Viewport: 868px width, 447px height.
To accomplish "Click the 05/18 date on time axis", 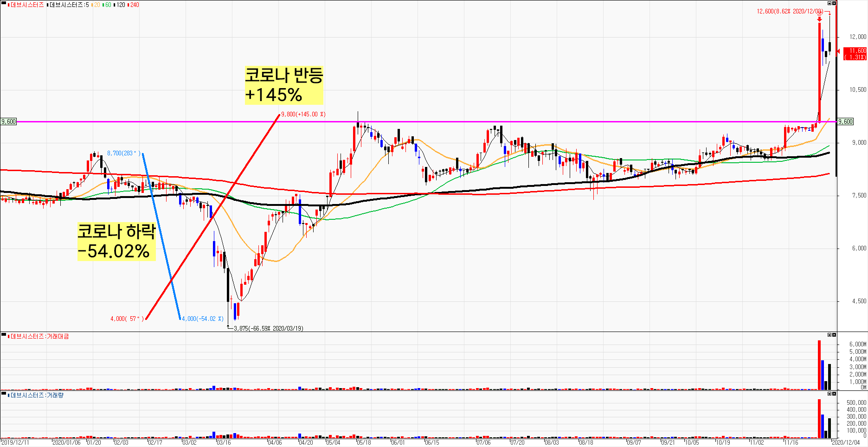I will pyautogui.click(x=364, y=442).
